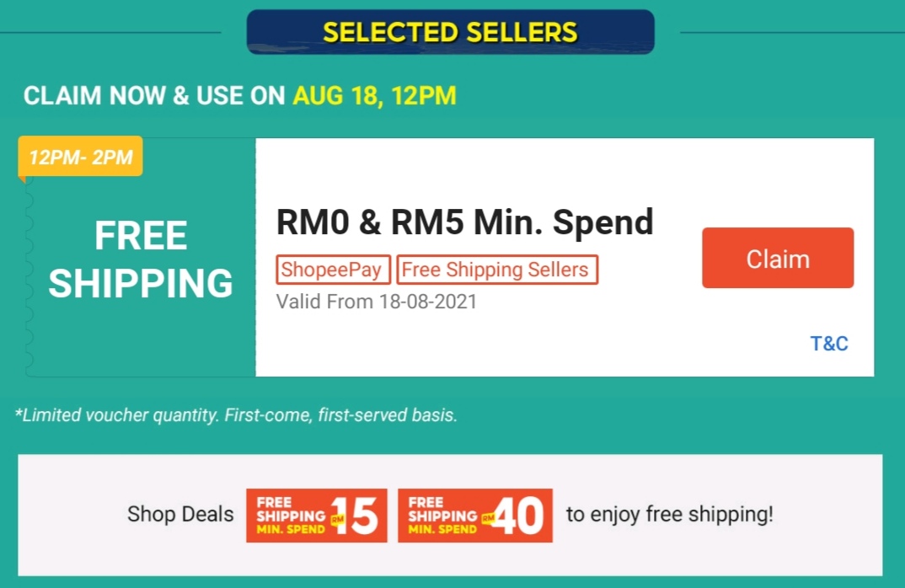Viewport: 905px width, 588px height.
Task: Open the T&C link
Action: [829, 344]
